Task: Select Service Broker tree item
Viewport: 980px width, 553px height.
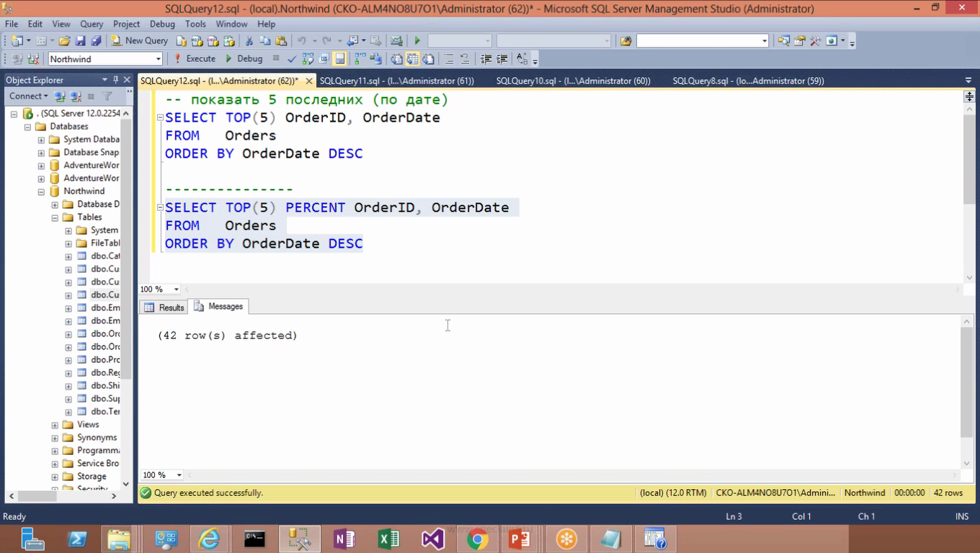Action: click(x=98, y=464)
